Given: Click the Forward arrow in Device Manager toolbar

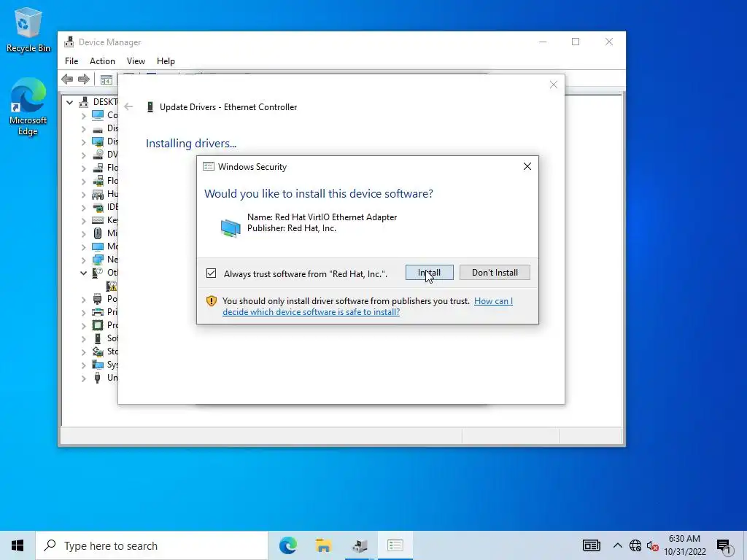Looking at the screenshot, I should [x=84, y=79].
